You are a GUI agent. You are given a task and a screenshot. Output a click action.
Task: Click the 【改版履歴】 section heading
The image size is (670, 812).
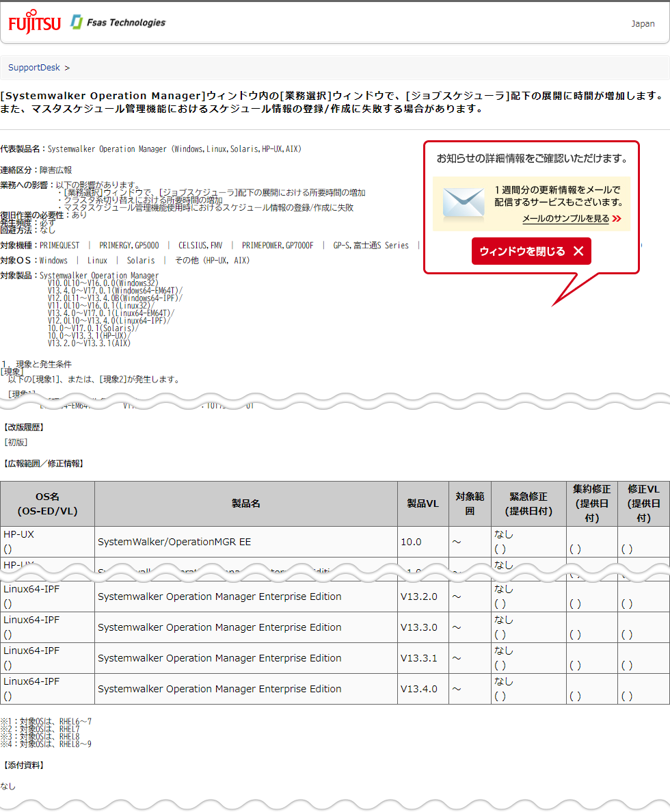(24, 428)
